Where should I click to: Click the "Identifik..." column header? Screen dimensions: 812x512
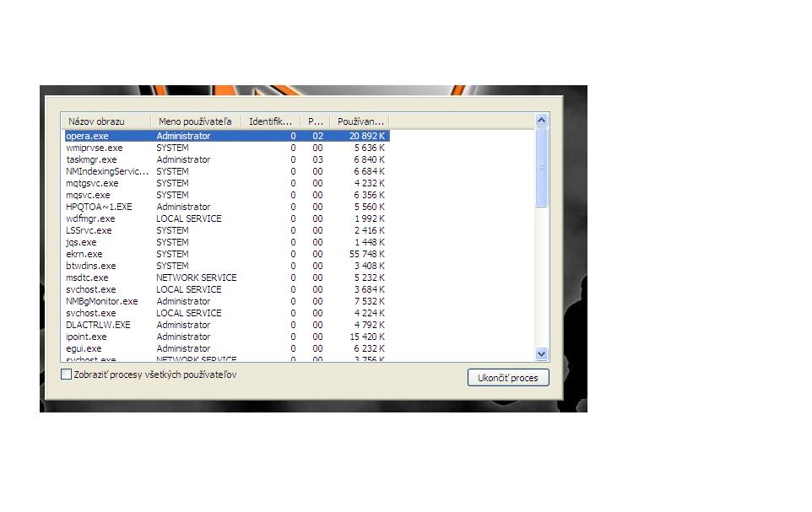click(x=269, y=121)
